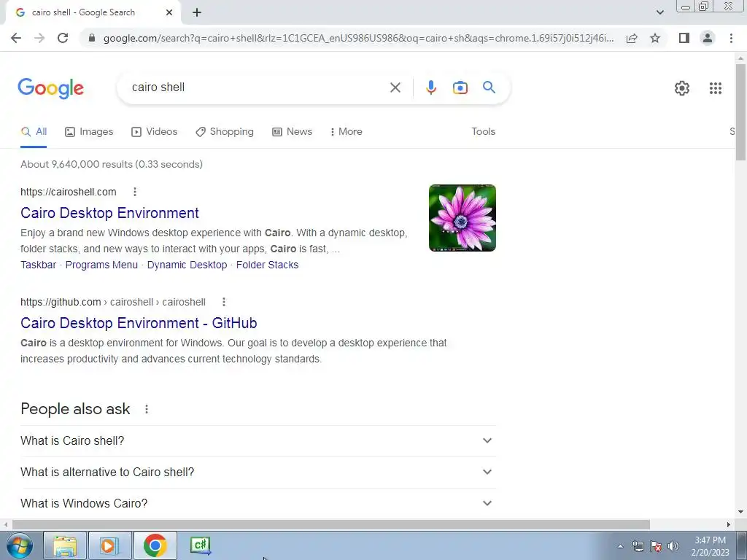
Task: Expand 'What is Cairo shell?' question
Action: pyautogui.click(x=258, y=441)
